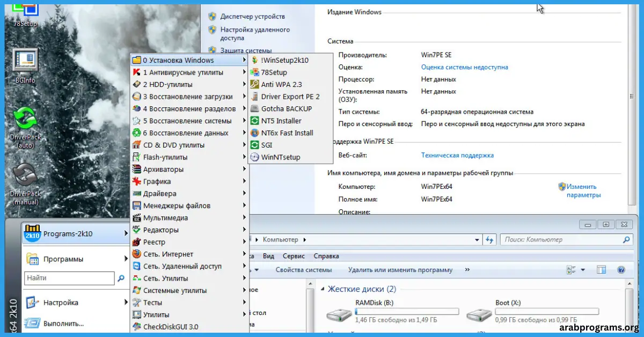This screenshot has height=337, width=644.
Task: Open the Сервис menu in Explorer
Action: coord(294,257)
